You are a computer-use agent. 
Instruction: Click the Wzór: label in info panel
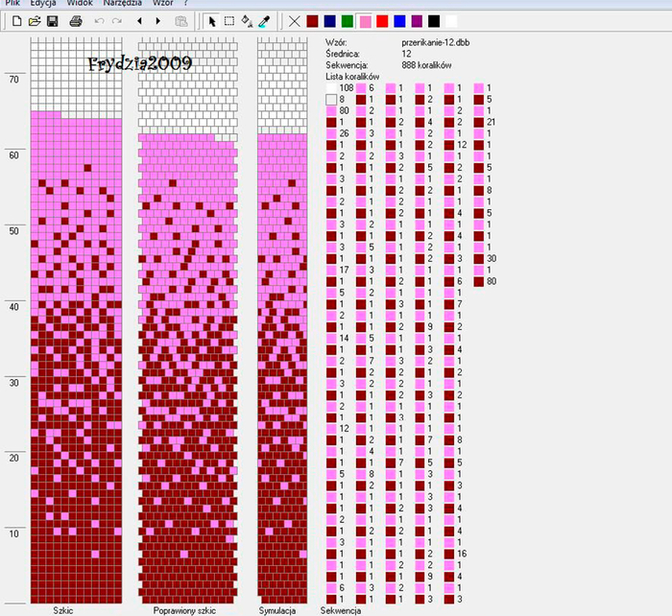[x=336, y=42]
